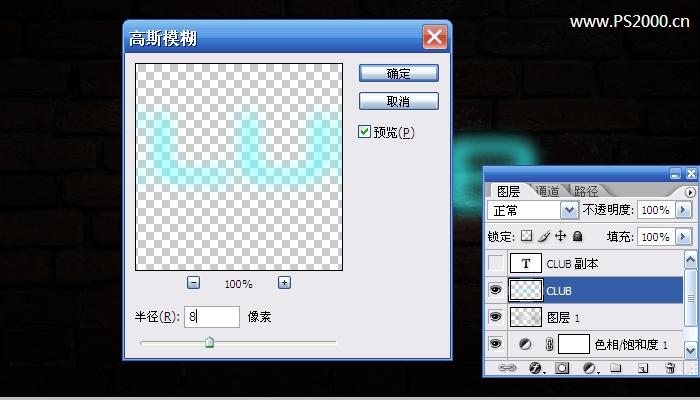
Task: Click the layer mask link chain icon
Action: 550,344
